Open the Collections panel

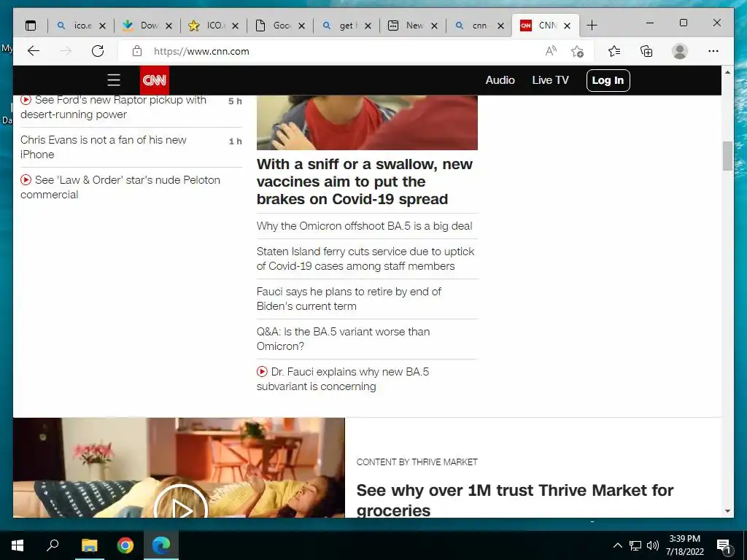click(646, 51)
